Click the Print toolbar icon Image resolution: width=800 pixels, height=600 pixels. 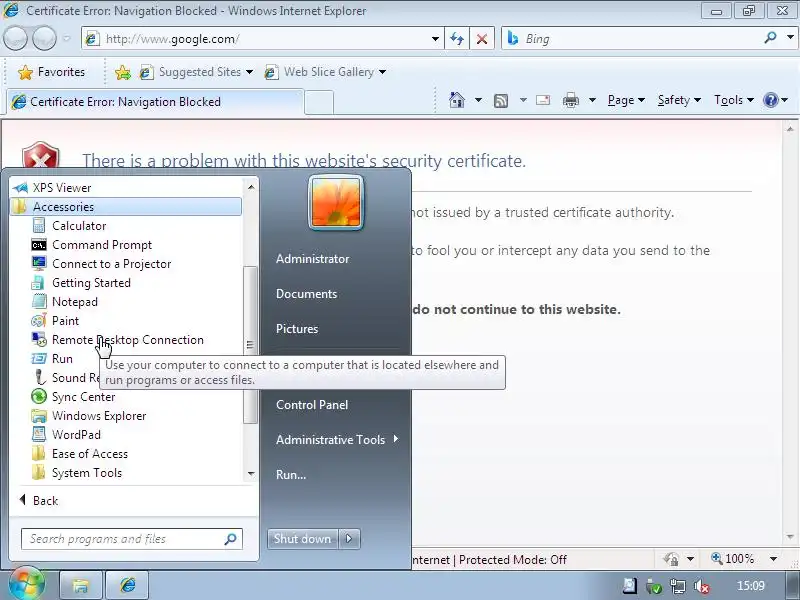pyautogui.click(x=570, y=101)
